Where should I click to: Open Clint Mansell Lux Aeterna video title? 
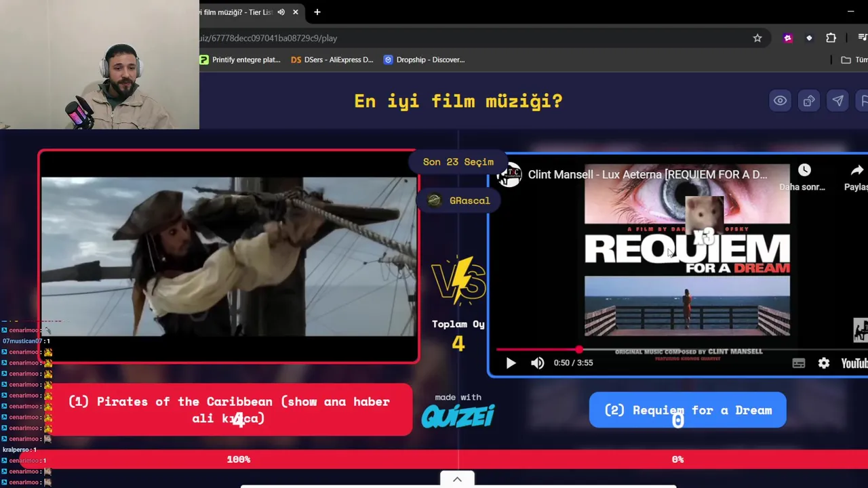click(647, 174)
